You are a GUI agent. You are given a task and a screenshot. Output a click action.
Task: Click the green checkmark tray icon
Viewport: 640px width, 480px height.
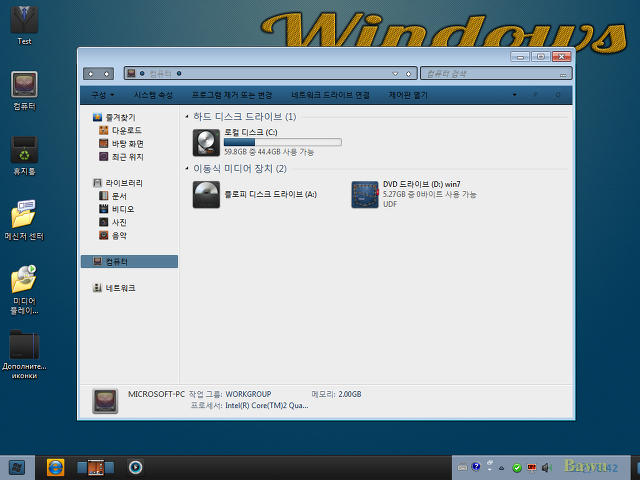click(517, 468)
